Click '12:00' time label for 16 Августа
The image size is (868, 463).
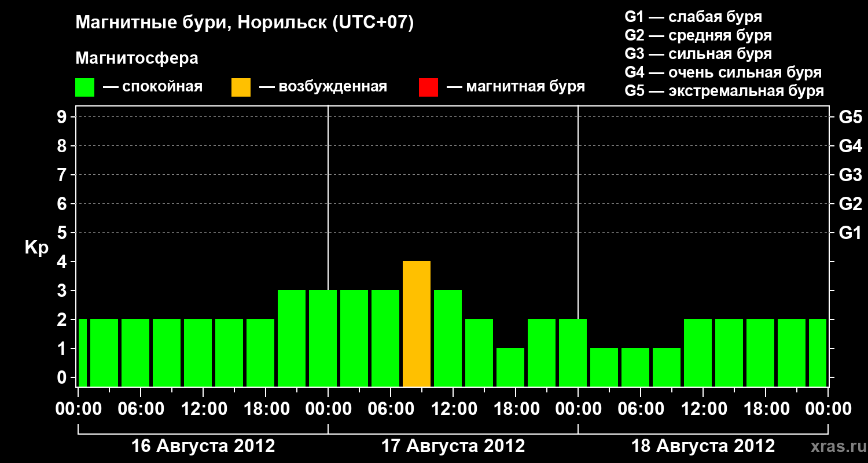click(x=203, y=409)
